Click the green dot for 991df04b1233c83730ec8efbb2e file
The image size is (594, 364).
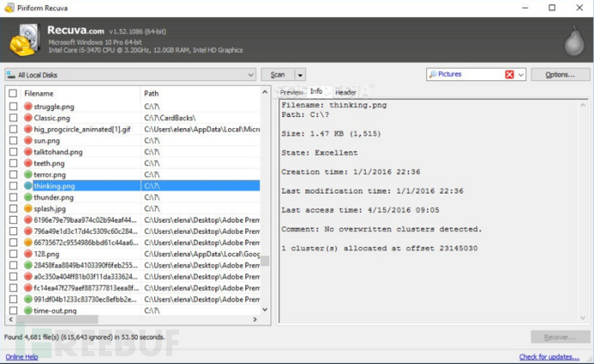28,299
